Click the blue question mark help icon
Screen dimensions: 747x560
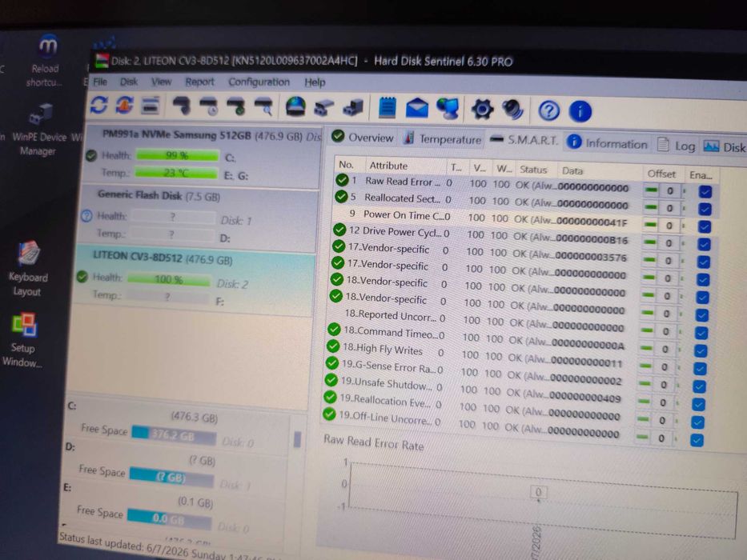point(548,111)
